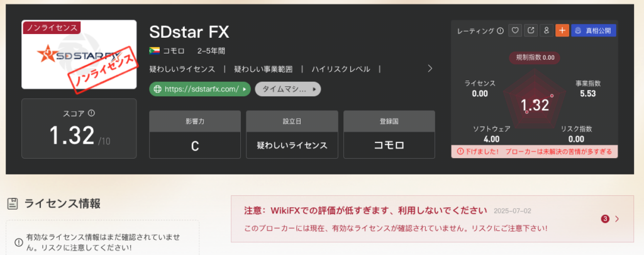Click the red downgrade warning banner
The width and height of the screenshot is (644, 255).
pyautogui.click(x=535, y=151)
